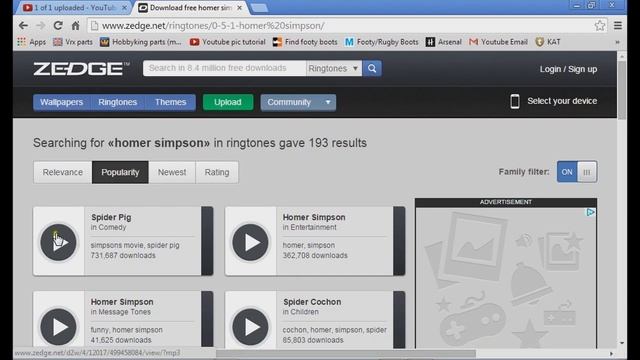Open the Spider Pig title link
The width and height of the screenshot is (640, 360).
pos(111,217)
